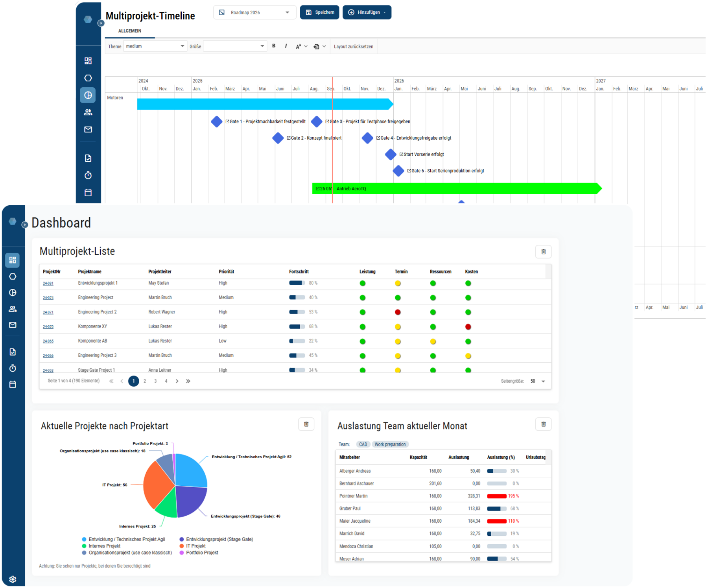Open the Theme dropdown set to medium
Image resolution: width=708 pixels, height=588 pixels.
(x=155, y=46)
